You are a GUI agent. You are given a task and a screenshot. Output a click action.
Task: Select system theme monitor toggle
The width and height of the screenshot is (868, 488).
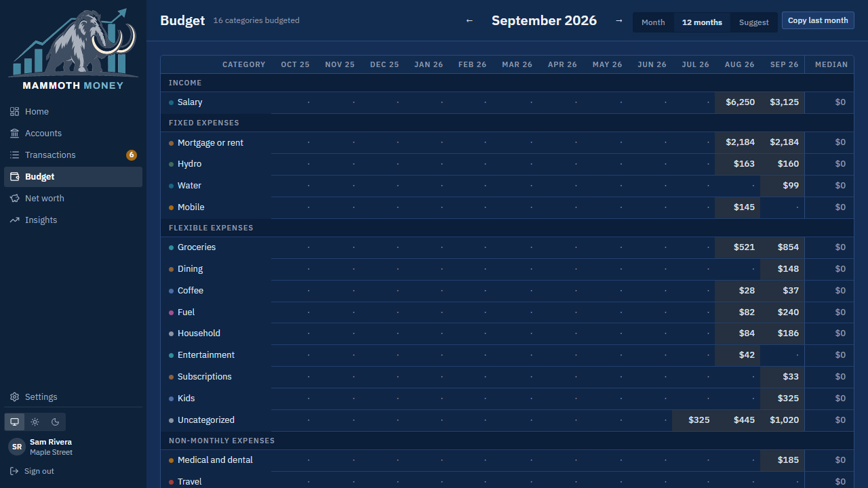pos(14,422)
